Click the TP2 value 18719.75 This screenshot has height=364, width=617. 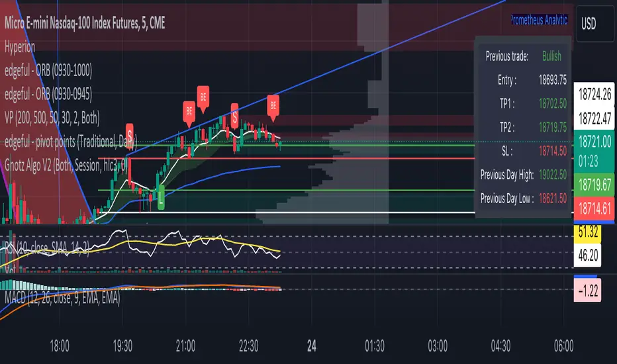click(553, 127)
